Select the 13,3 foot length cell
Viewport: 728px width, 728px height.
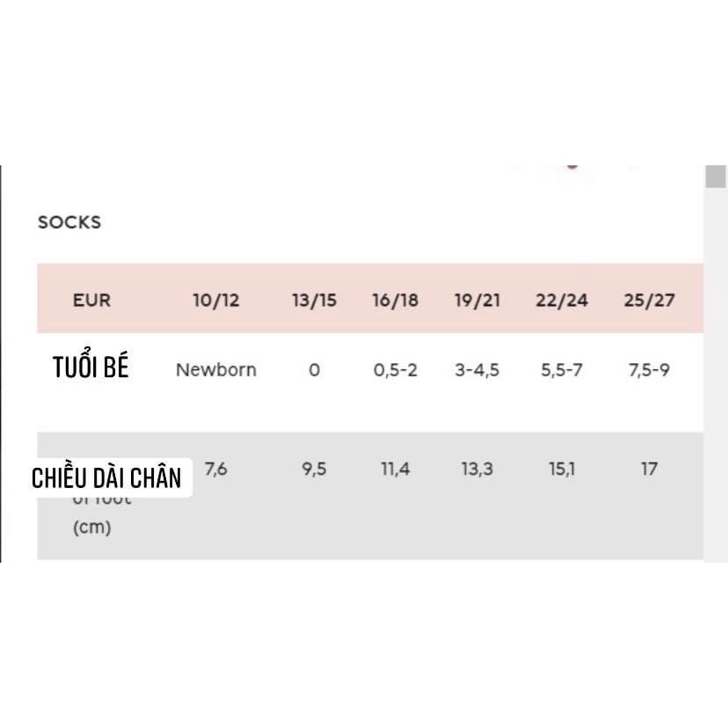click(x=477, y=470)
